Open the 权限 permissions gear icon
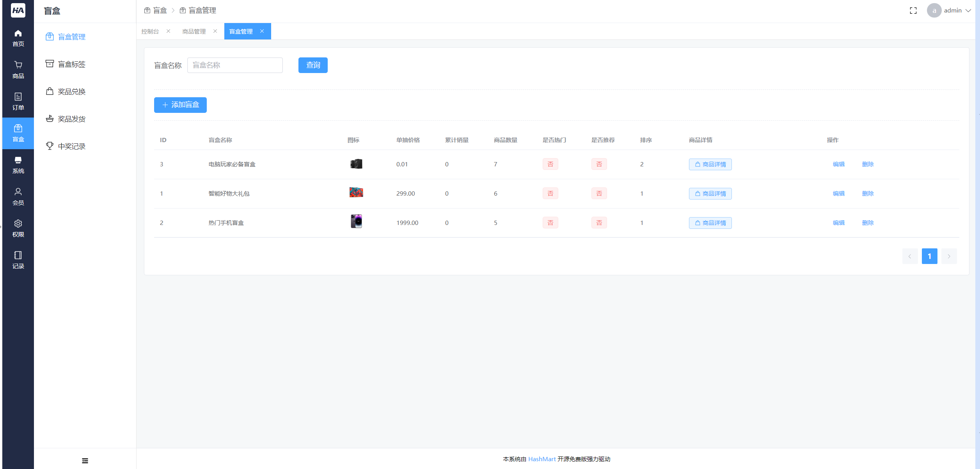 [18, 228]
